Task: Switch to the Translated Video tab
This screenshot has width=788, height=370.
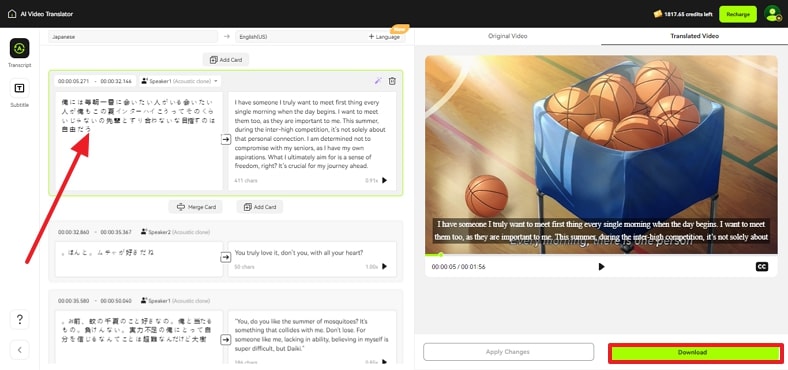Action: [694, 36]
